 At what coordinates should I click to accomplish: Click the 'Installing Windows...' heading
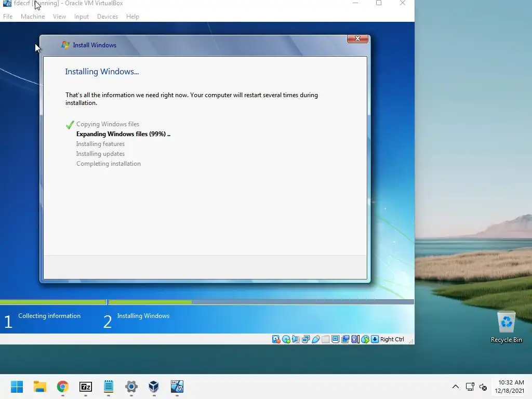tap(102, 72)
